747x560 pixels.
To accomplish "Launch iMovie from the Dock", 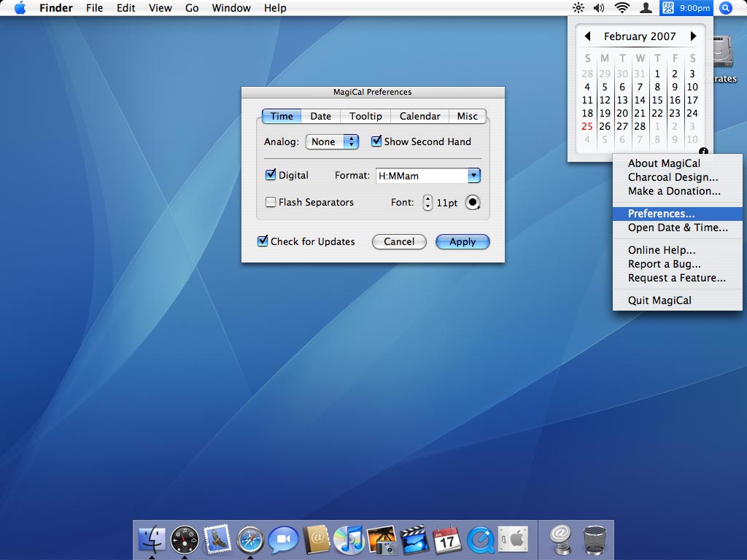I will (414, 540).
